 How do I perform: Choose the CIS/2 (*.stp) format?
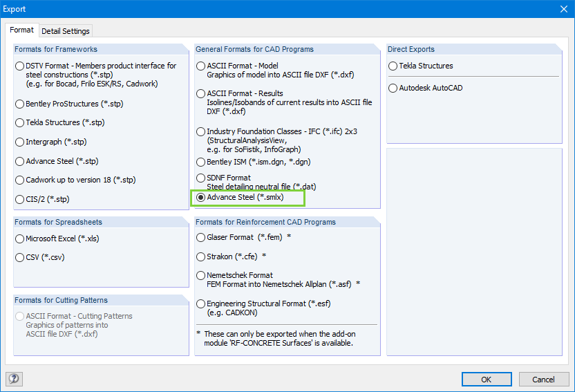[x=20, y=199]
